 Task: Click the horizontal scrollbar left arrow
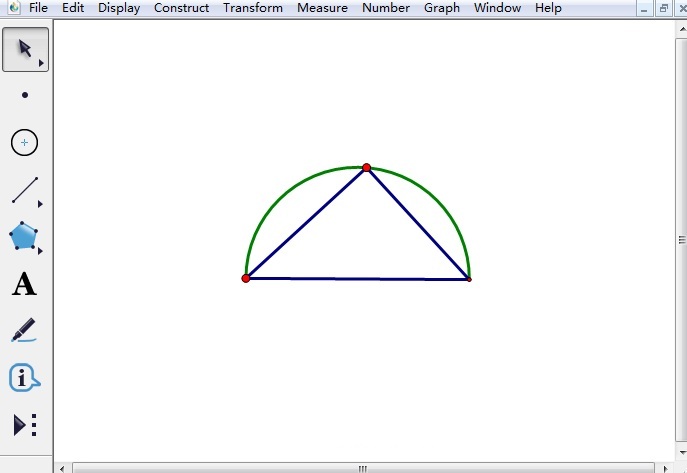62,469
